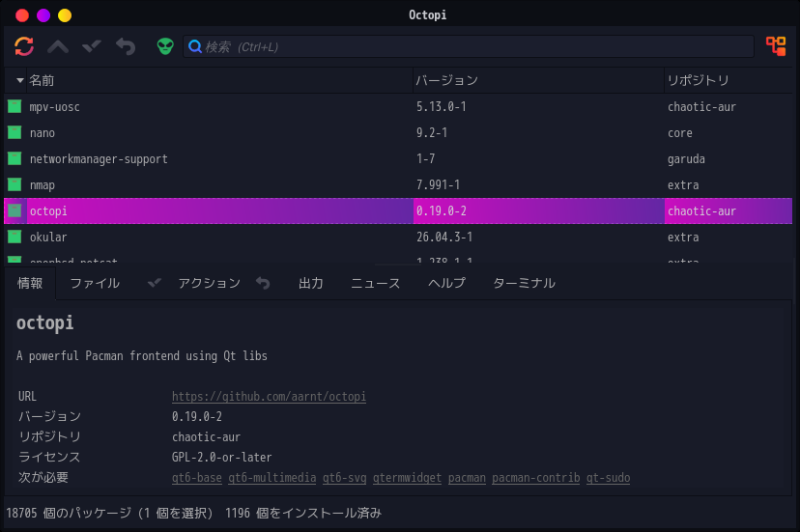Click the highlighted 0.19.0-2 table cell
Viewport: 800px width, 532px height.
pos(538,210)
